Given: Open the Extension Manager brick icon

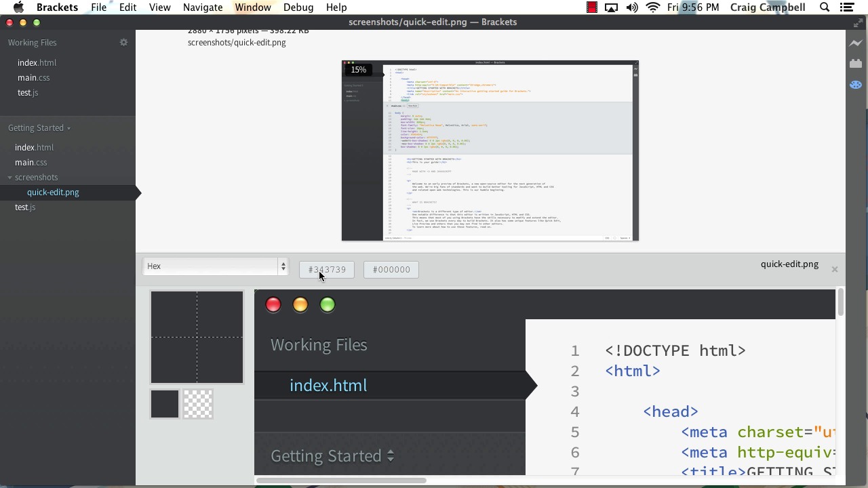Looking at the screenshot, I should (856, 64).
